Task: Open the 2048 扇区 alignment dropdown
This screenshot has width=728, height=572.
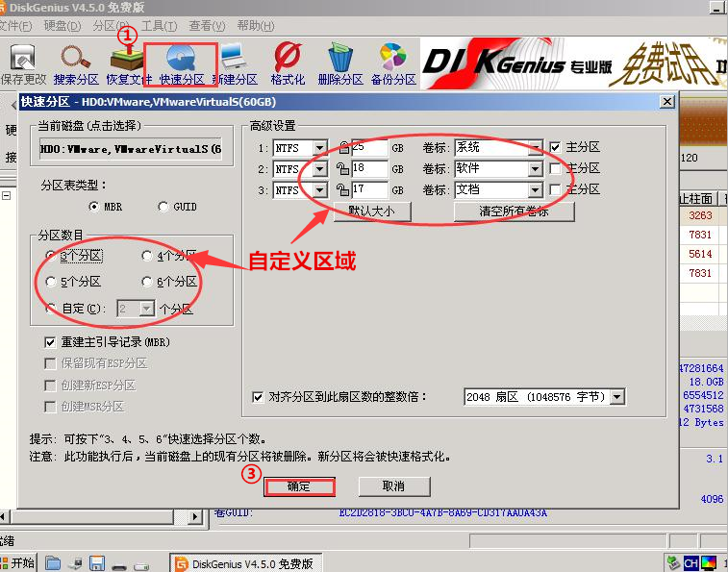Action: pos(616,397)
